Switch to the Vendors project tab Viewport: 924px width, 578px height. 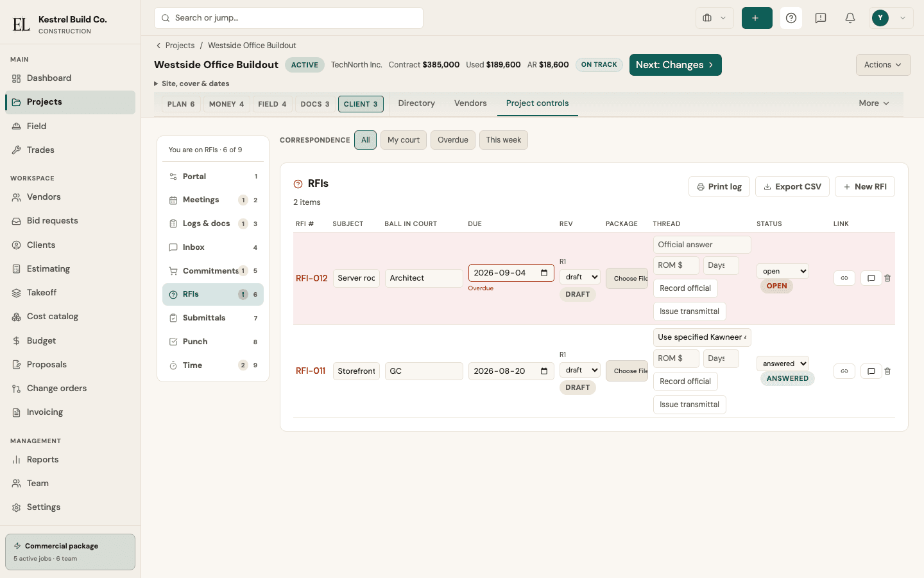coord(470,103)
